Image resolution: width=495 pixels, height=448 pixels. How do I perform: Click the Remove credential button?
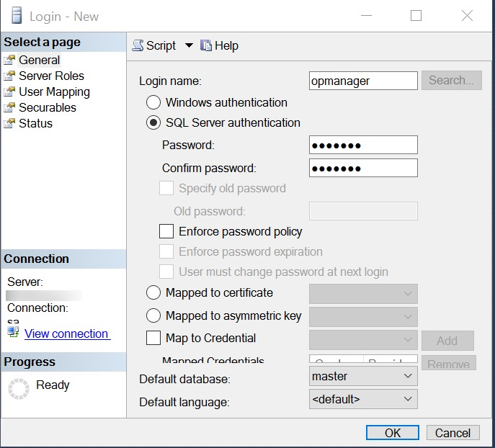click(449, 363)
